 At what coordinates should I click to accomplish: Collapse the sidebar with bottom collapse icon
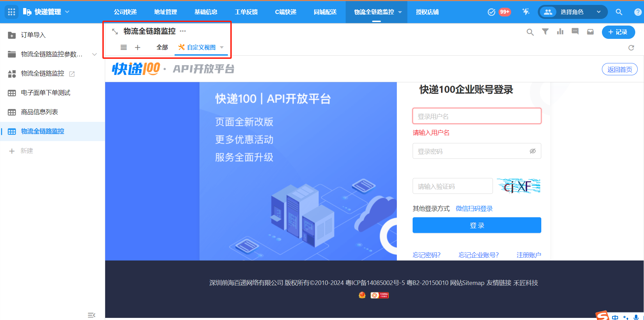[x=91, y=315]
